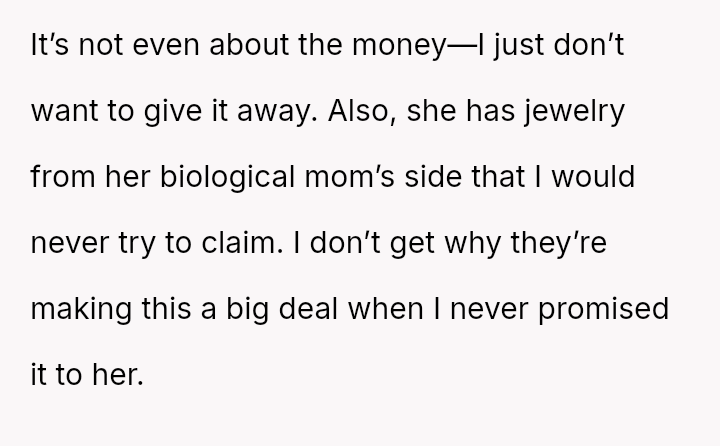The height and width of the screenshot is (446, 720).
Task: Click the word "from" at the line start
Action: click(x=65, y=177)
